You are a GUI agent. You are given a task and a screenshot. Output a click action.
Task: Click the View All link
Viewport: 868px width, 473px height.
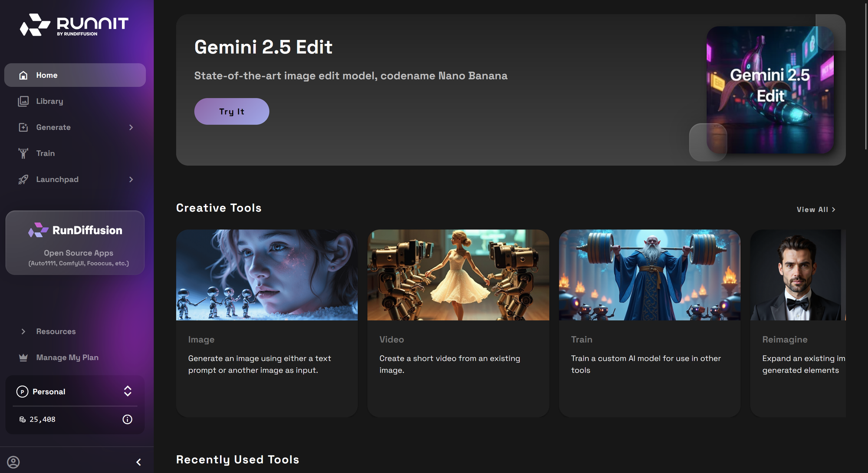[x=815, y=209]
